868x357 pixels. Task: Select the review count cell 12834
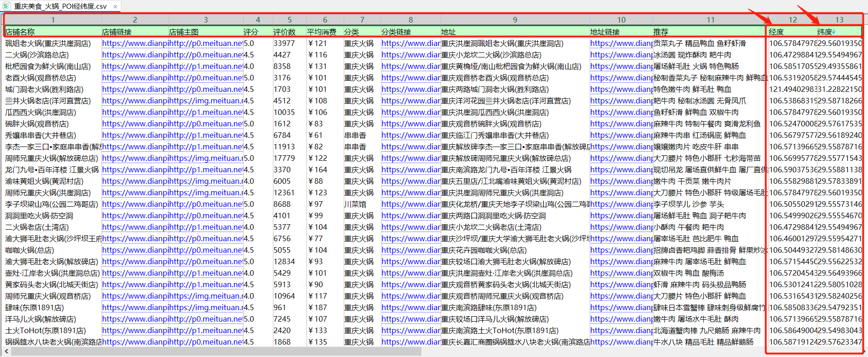(289, 261)
